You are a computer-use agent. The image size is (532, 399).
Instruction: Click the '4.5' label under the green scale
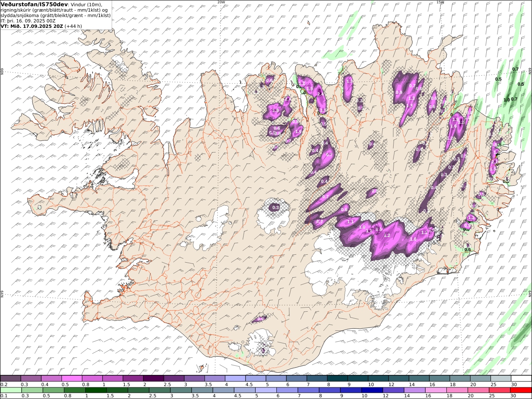[x=237, y=396]
